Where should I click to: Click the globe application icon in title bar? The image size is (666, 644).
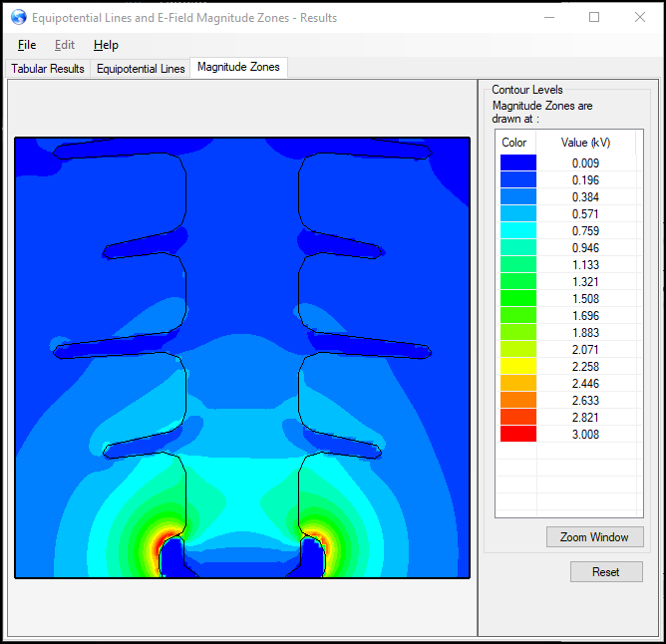(x=18, y=17)
